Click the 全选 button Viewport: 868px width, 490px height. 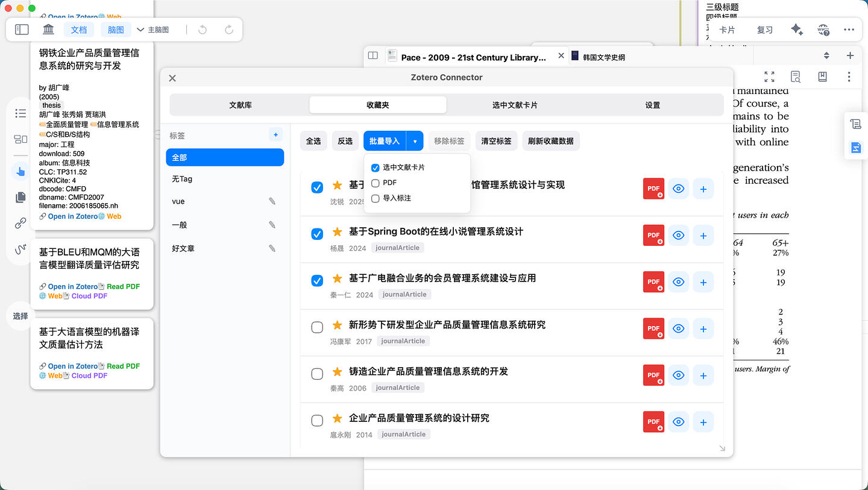[x=313, y=141]
